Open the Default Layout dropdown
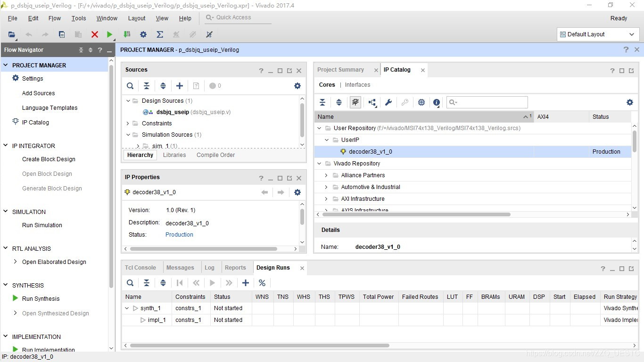 pos(598,34)
